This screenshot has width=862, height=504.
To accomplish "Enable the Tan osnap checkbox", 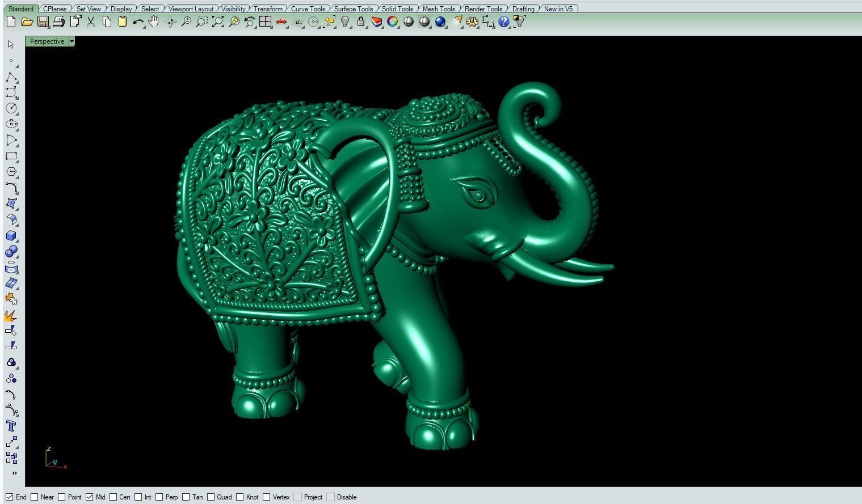I will (186, 497).
